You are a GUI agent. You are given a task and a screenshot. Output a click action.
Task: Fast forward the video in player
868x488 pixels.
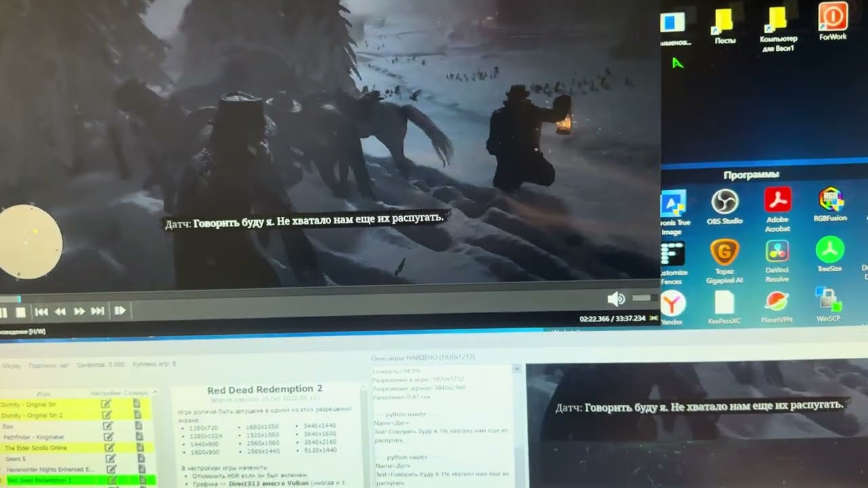(79, 312)
